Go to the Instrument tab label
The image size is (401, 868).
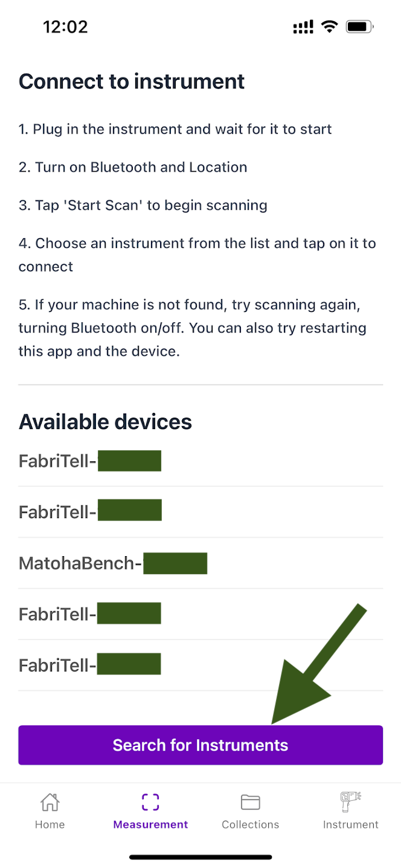pos(350,824)
